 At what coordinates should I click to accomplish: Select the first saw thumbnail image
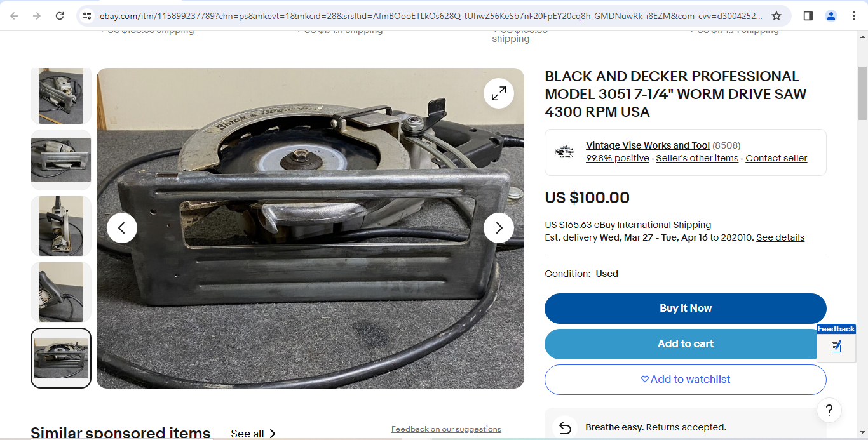(x=61, y=96)
